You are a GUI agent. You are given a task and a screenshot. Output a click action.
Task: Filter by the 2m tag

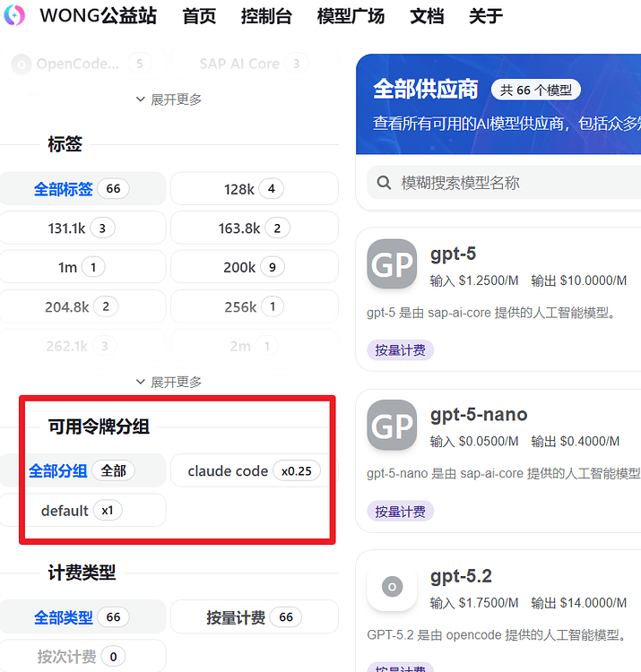coord(255,346)
